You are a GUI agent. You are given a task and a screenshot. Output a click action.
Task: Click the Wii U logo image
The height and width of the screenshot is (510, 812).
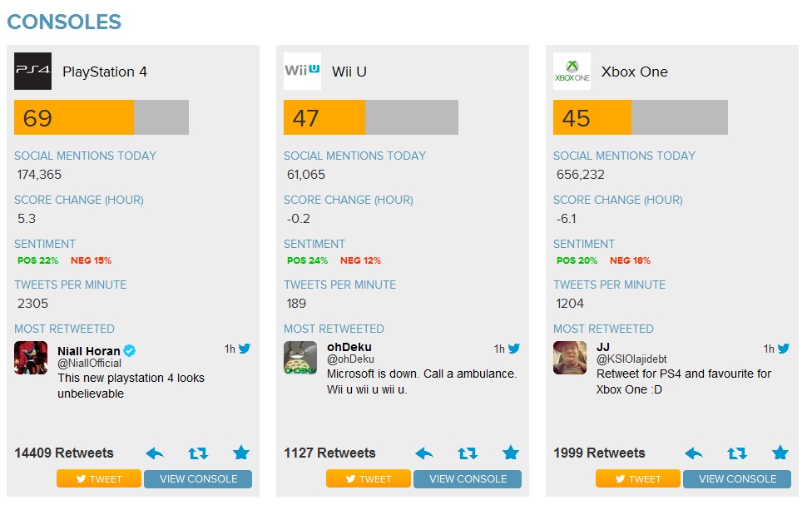(x=302, y=72)
